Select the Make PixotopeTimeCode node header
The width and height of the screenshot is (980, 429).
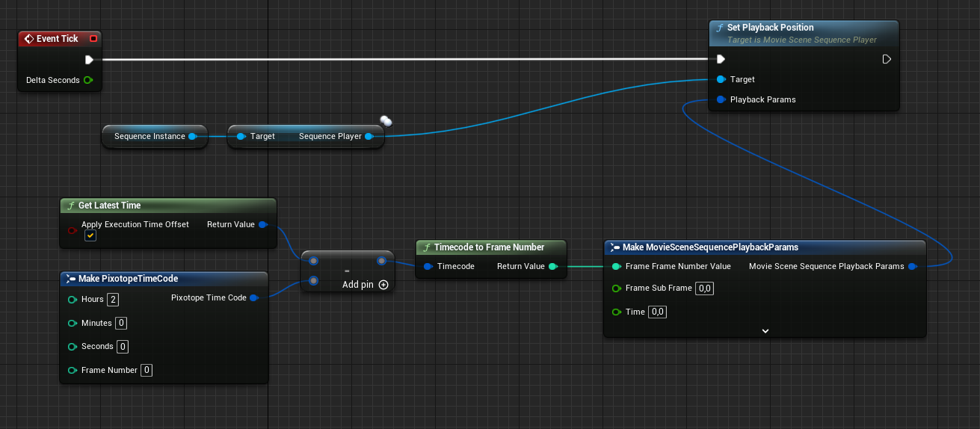click(x=128, y=279)
